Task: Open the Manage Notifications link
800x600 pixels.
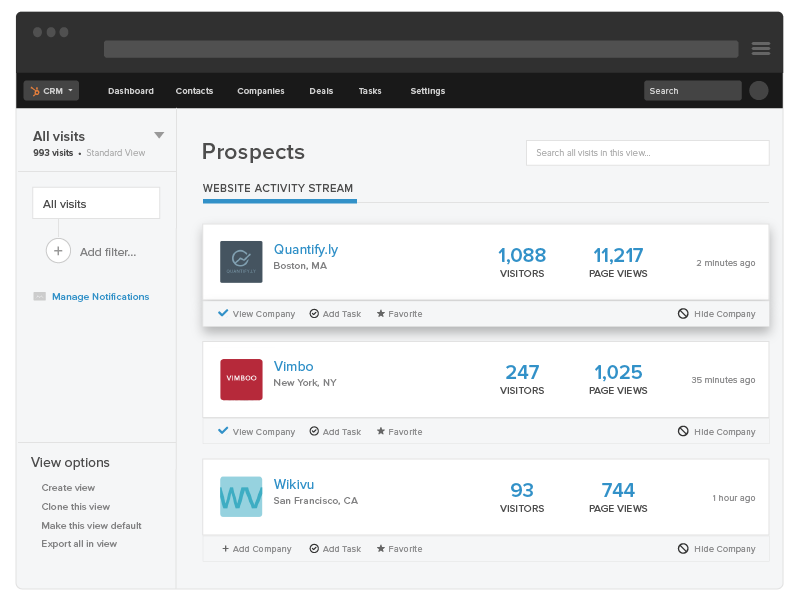Action: point(100,297)
